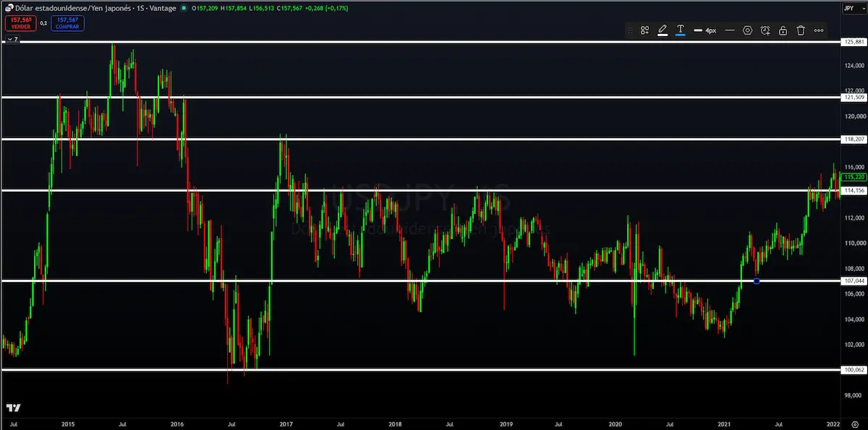Click the red VENDER sell button
This screenshot has height=430, width=868.
(x=20, y=23)
